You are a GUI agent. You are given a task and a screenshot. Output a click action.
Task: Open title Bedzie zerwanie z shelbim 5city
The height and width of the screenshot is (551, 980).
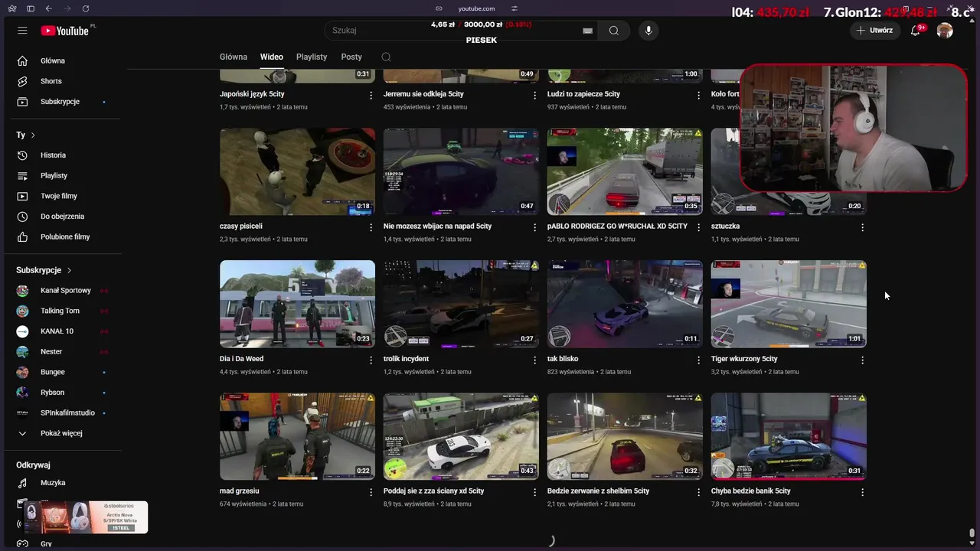[x=598, y=491]
